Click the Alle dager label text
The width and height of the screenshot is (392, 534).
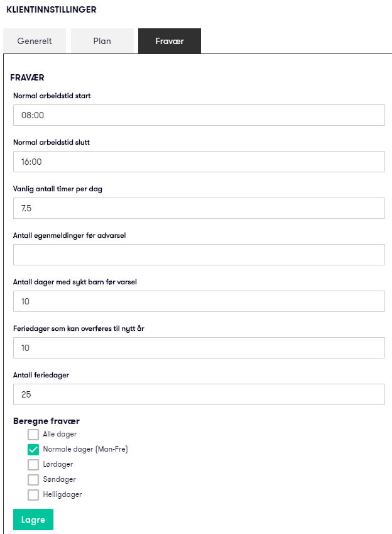(60, 434)
